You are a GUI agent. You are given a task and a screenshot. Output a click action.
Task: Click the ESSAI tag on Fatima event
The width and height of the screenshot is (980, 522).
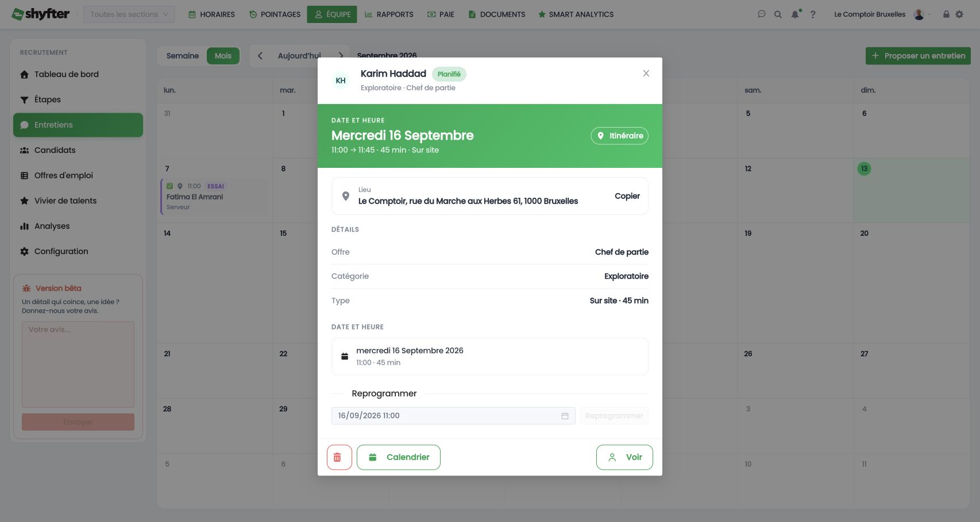pos(215,186)
